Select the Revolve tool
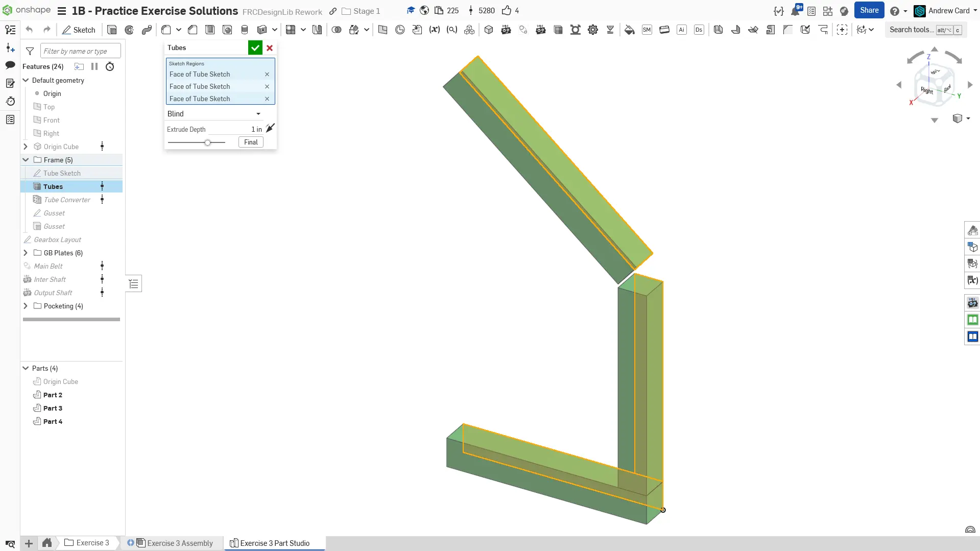 coord(129,30)
